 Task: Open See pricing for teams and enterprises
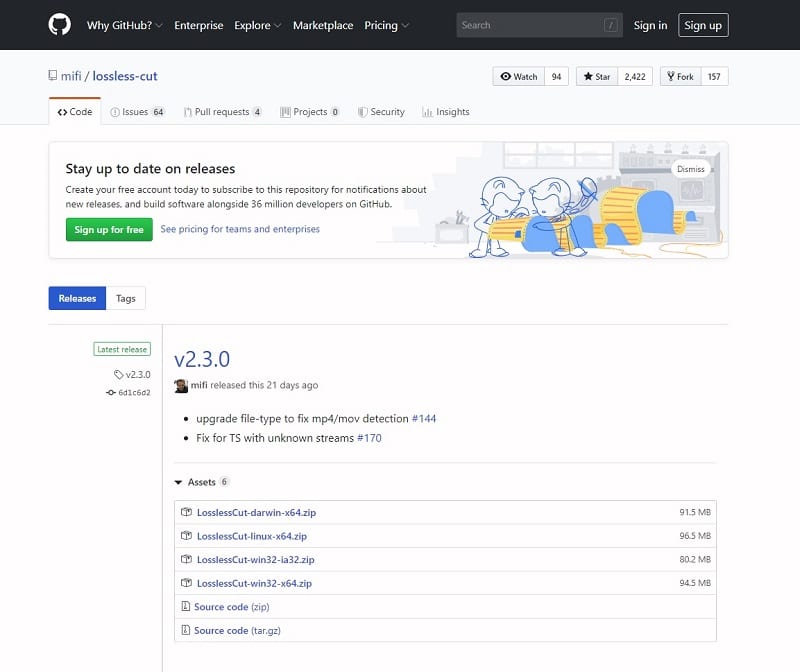[240, 229]
